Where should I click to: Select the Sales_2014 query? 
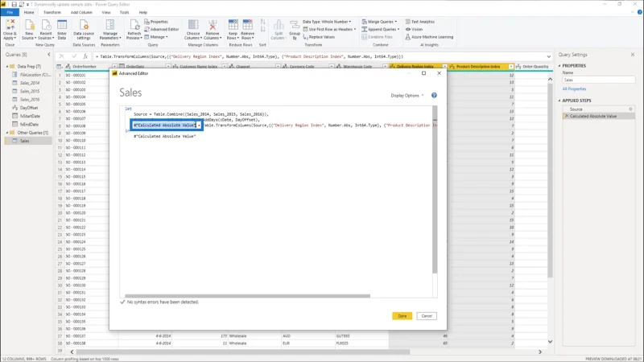(x=30, y=83)
